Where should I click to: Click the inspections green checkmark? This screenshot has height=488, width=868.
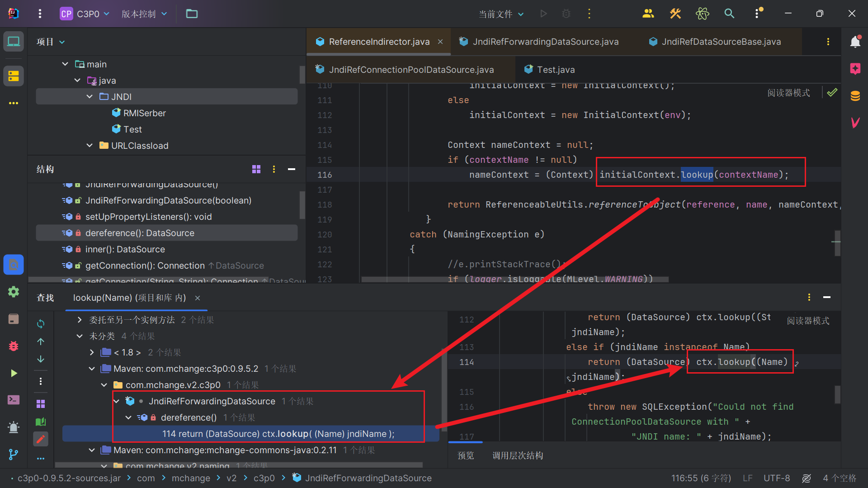832,93
